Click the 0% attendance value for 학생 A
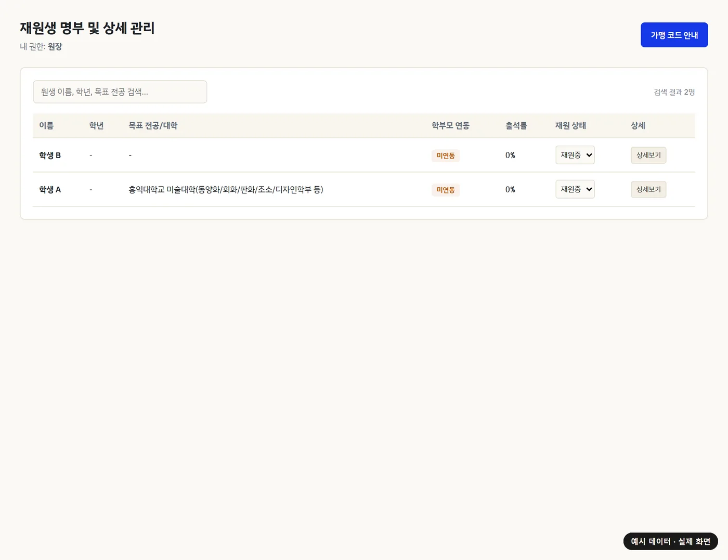This screenshot has width=728, height=560. pyautogui.click(x=510, y=189)
